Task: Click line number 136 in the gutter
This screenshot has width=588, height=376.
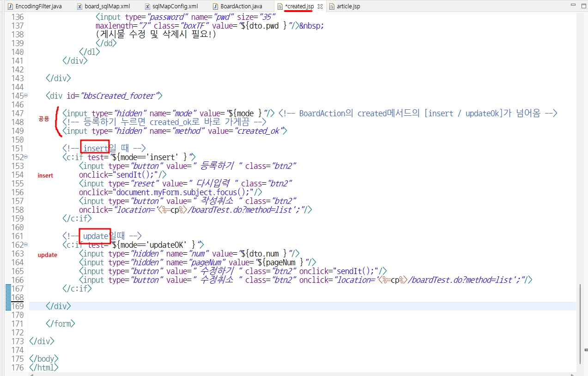Action: pyautogui.click(x=17, y=17)
